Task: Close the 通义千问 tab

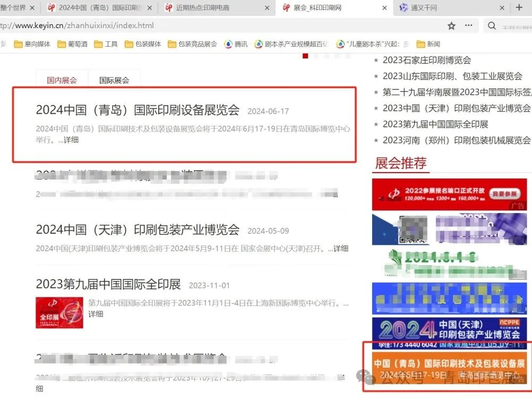Action: [x=502, y=8]
